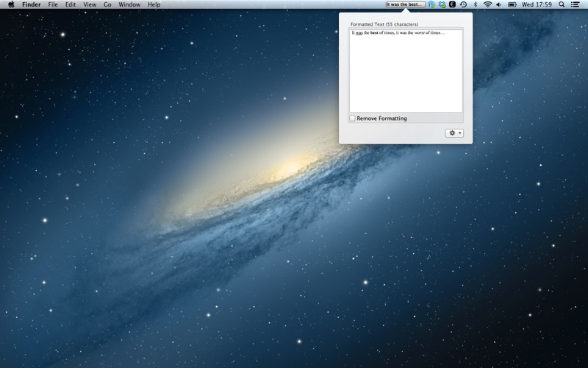
Task: Open the Time Machine menu icon
Action: coord(464,4)
